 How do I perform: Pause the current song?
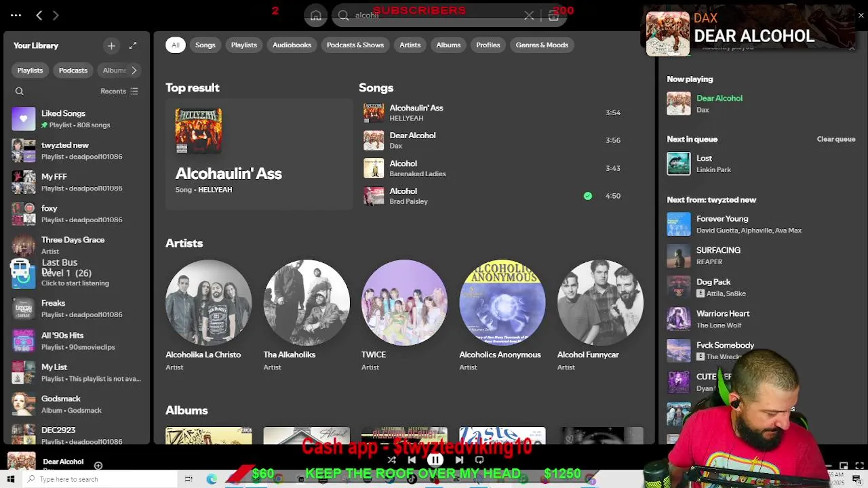tap(435, 460)
